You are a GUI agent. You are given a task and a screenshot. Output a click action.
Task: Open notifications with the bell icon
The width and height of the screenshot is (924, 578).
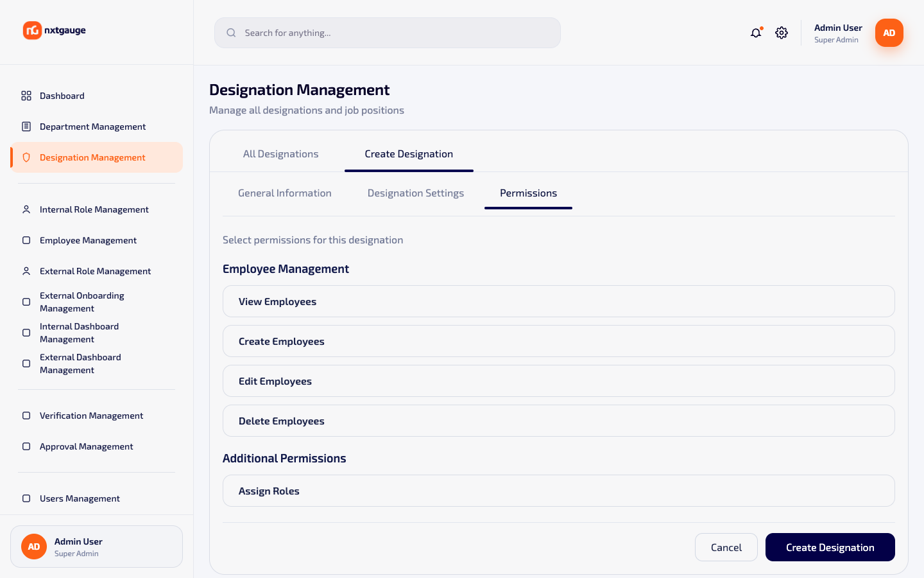(x=756, y=33)
